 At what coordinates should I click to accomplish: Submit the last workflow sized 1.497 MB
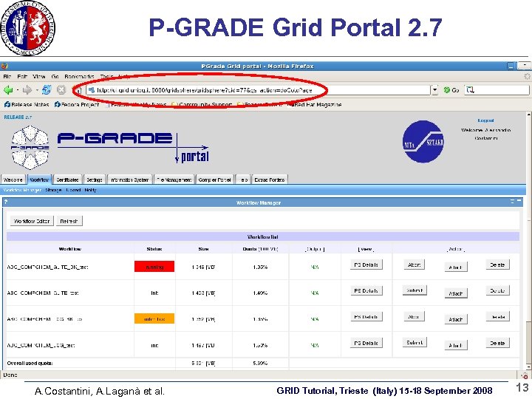click(x=415, y=342)
